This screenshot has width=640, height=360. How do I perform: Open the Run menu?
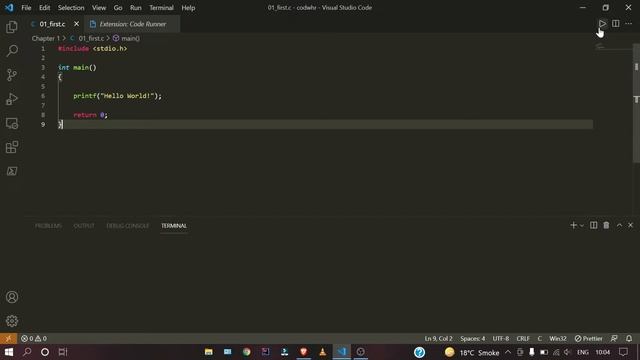(136, 8)
